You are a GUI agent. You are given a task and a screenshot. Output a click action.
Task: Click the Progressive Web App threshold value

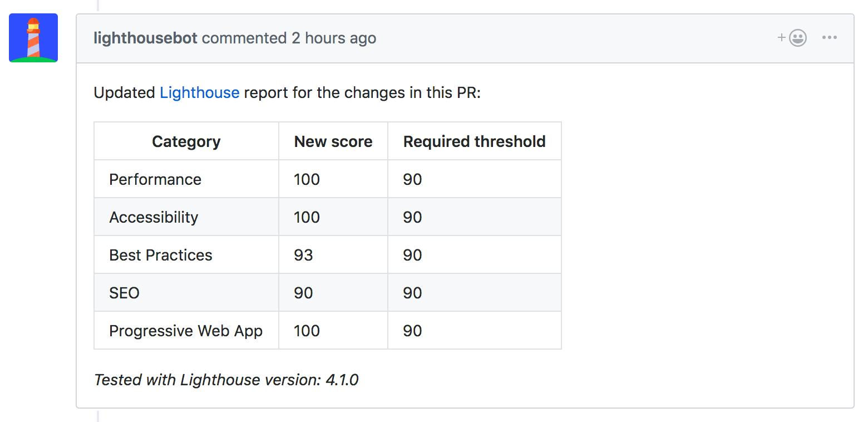pyautogui.click(x=413, y=331)
